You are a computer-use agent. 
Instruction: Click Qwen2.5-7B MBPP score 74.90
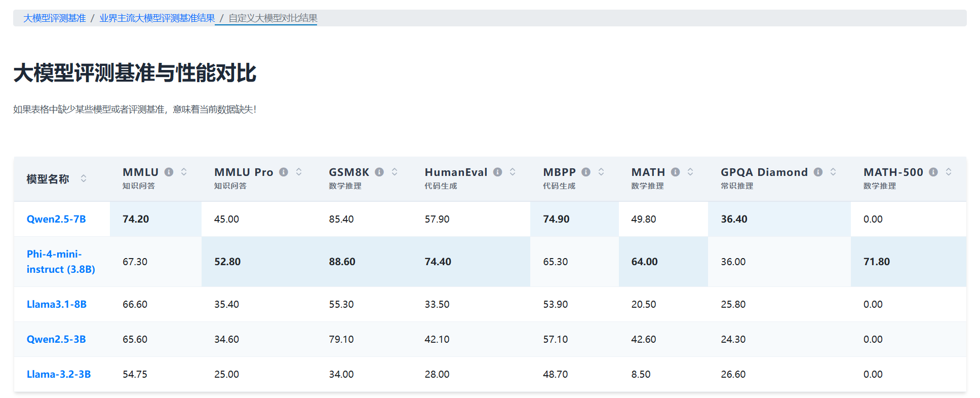tap(556, 219)
